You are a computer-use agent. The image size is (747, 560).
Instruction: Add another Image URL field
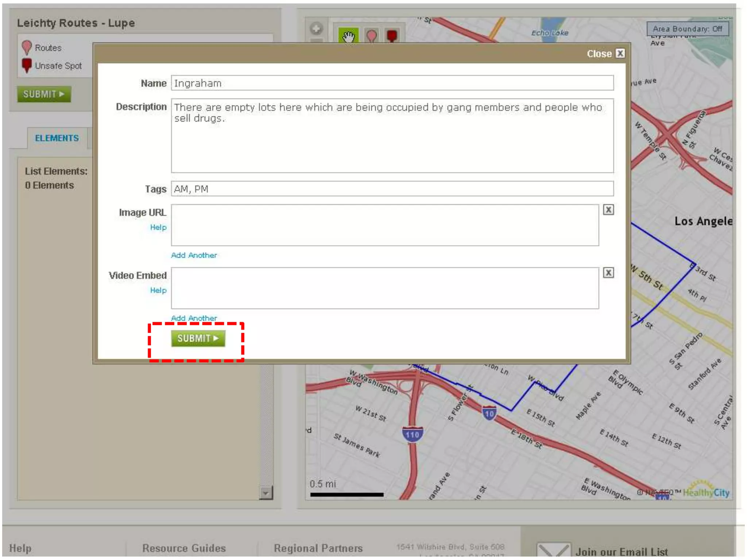(x=194, y=255)
